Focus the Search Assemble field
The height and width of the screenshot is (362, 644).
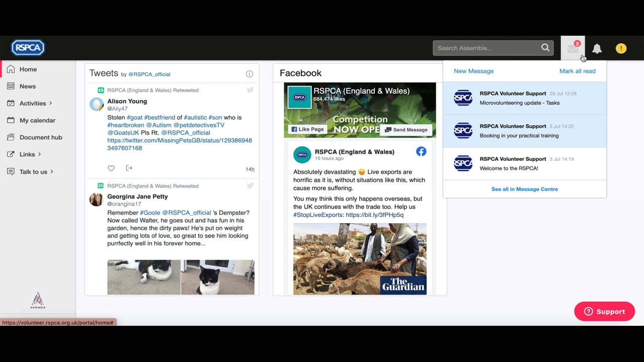tap(487, 48)
